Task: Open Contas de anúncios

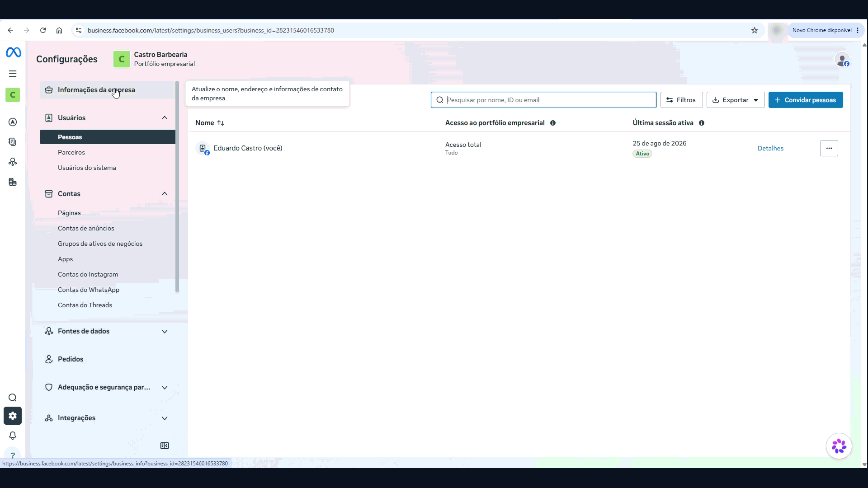Action: [x=86, y=228]
